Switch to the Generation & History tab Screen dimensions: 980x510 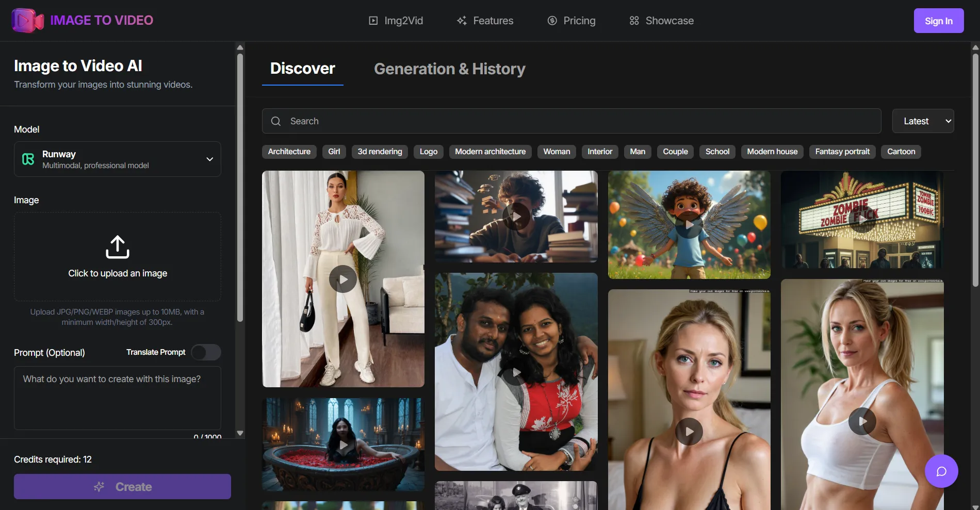click(x=449, y=69)
